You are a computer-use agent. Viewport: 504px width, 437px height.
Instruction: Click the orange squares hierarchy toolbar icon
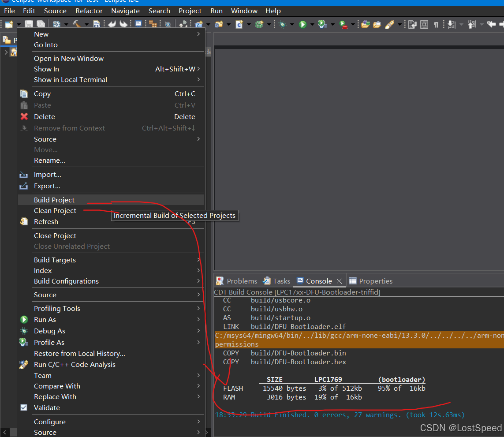coord(153,24)
